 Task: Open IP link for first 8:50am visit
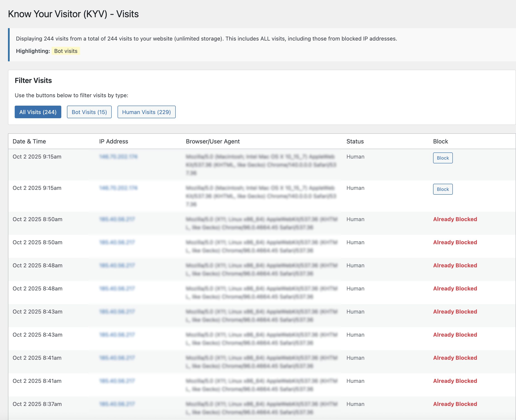coord(117,219)
